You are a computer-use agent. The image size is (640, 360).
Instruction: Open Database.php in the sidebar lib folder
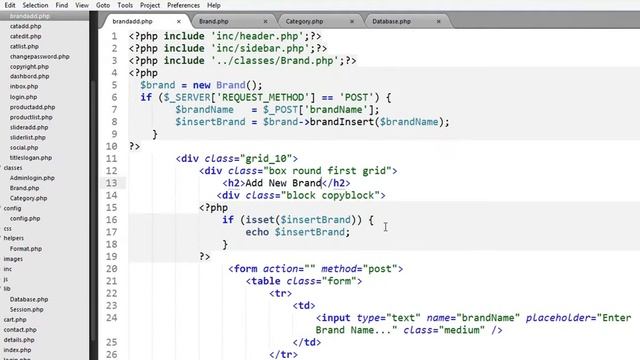coord(29,299)
